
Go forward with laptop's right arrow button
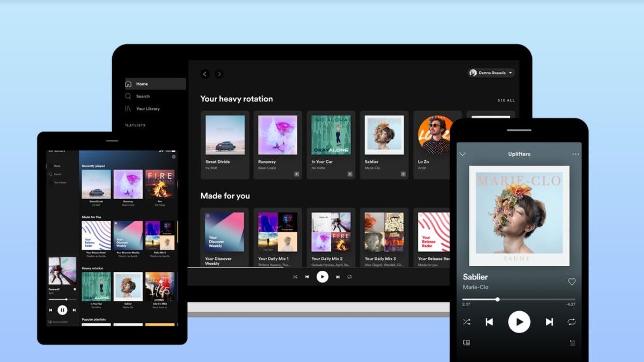click(219, 74)
